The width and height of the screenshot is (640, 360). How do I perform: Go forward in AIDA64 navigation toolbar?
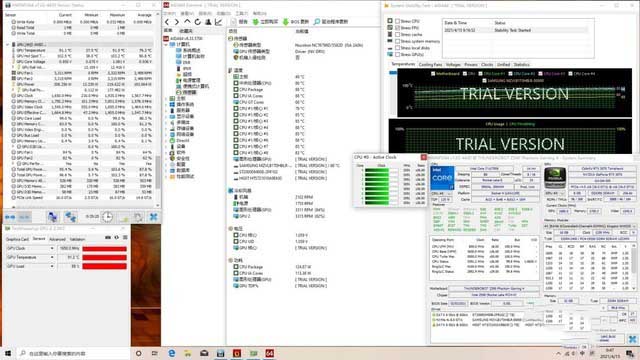pos(177,22)
